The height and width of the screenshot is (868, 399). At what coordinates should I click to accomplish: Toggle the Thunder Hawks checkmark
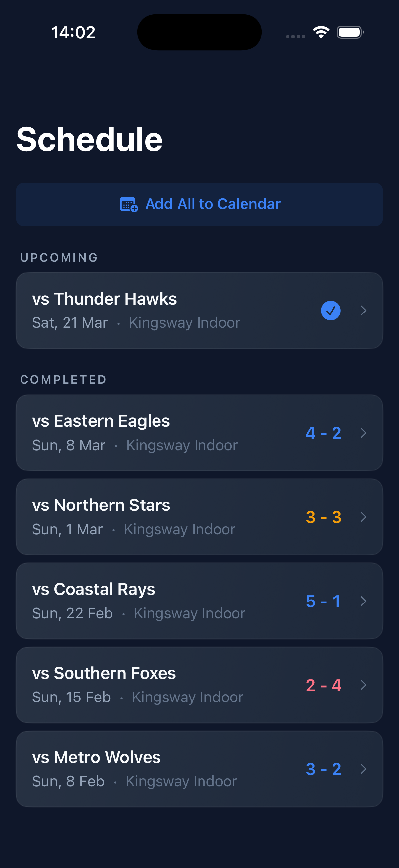click(x=331, y=310)
